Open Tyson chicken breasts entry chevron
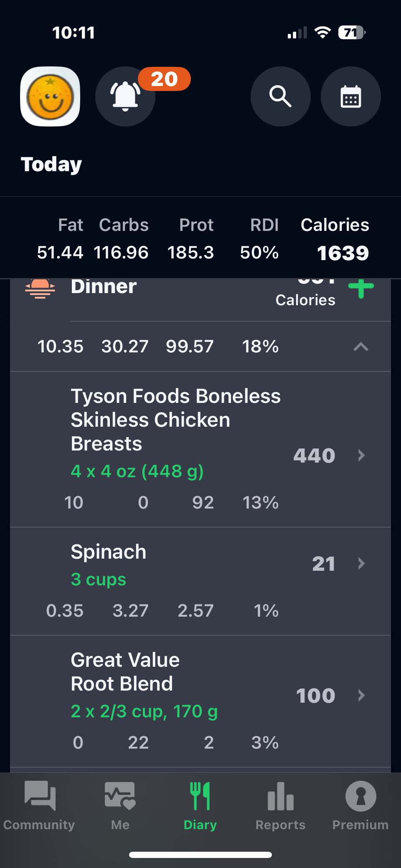The width and height of the screenshot is (401, 868). pos(361,455)
